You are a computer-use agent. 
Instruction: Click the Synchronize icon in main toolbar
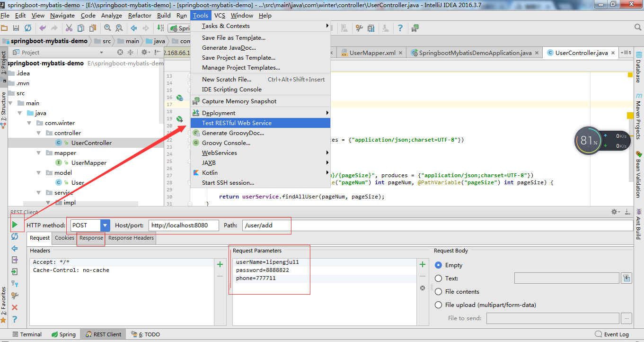(28, 28)
